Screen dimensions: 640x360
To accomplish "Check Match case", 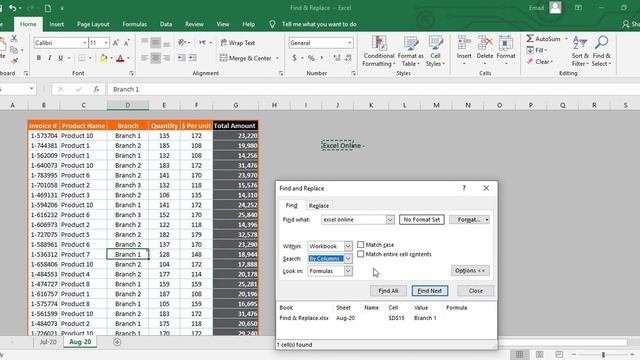I will (360, 244).
